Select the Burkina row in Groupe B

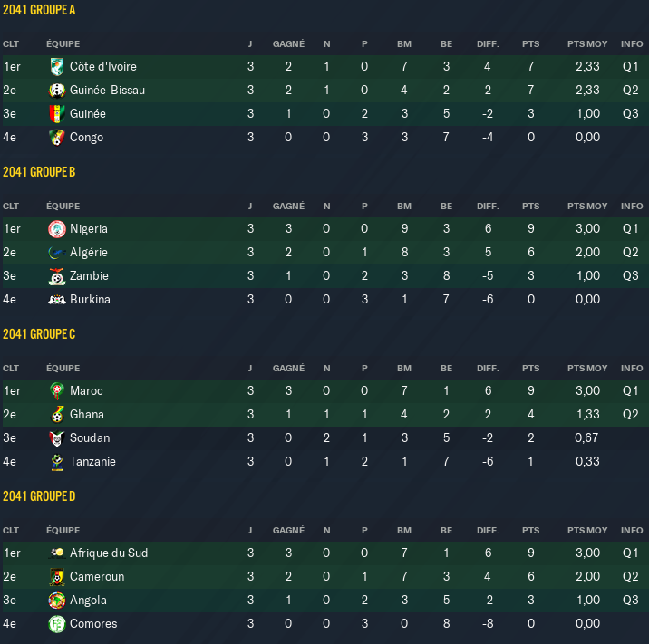click(x=325, y=300)
